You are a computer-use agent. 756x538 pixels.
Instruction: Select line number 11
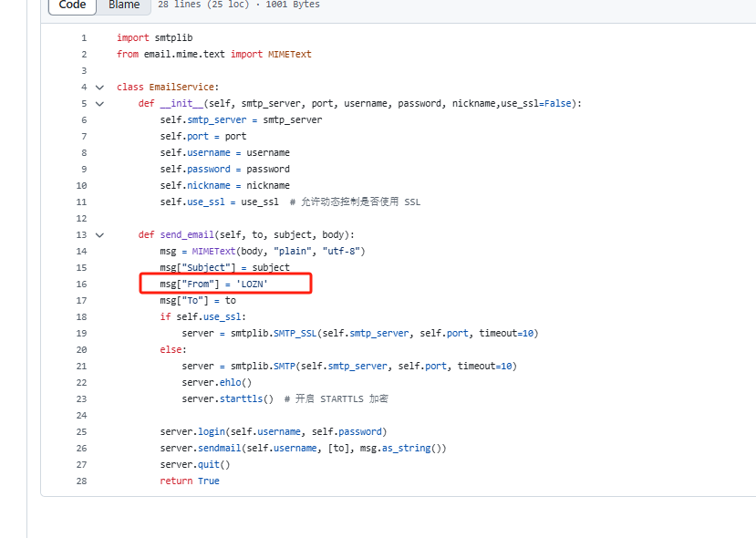click(x=81, y=202)
